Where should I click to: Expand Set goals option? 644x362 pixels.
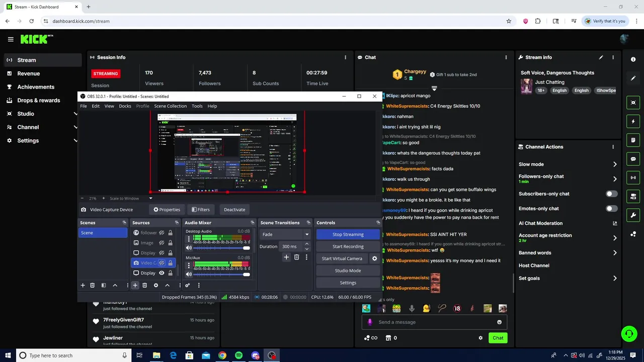615,278
